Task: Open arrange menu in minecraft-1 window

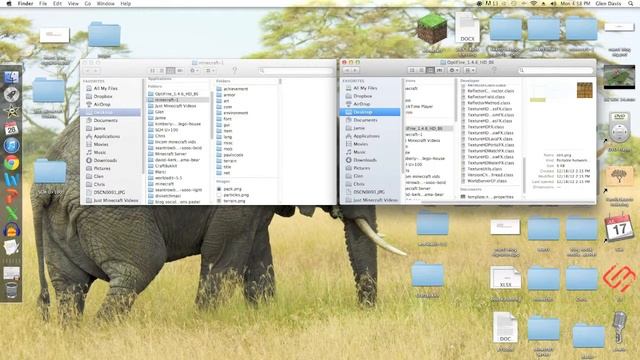Action: 210,71
